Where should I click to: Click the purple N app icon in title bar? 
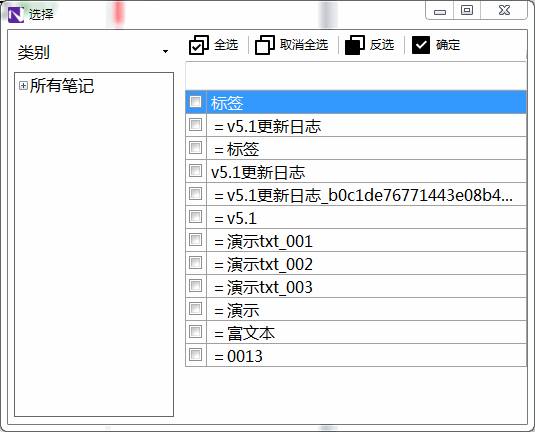(x=16, y=15)
